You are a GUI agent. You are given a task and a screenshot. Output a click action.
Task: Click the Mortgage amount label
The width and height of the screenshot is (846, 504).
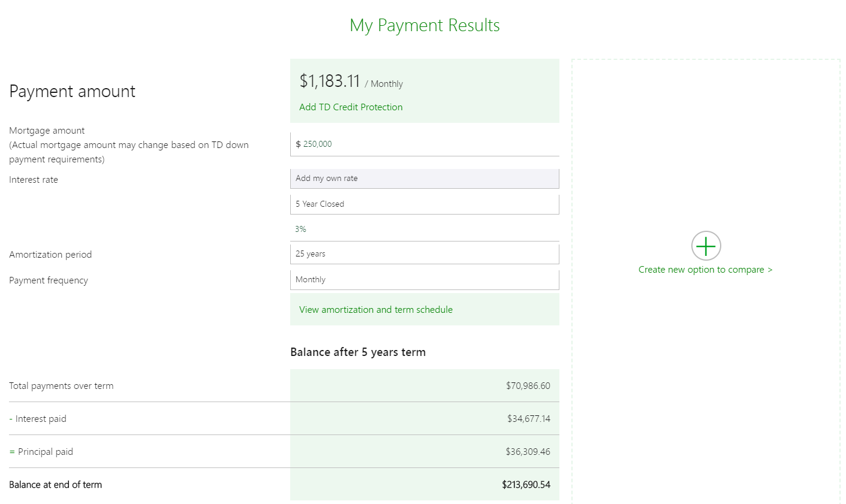[47, 130]
